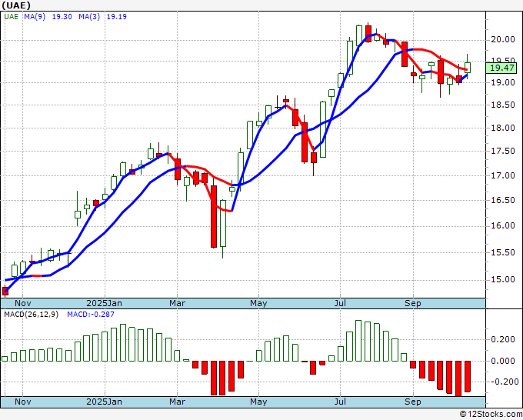Click the tallest green MACD bar in July
The image size is (523, 420).
tap(358, 341)
